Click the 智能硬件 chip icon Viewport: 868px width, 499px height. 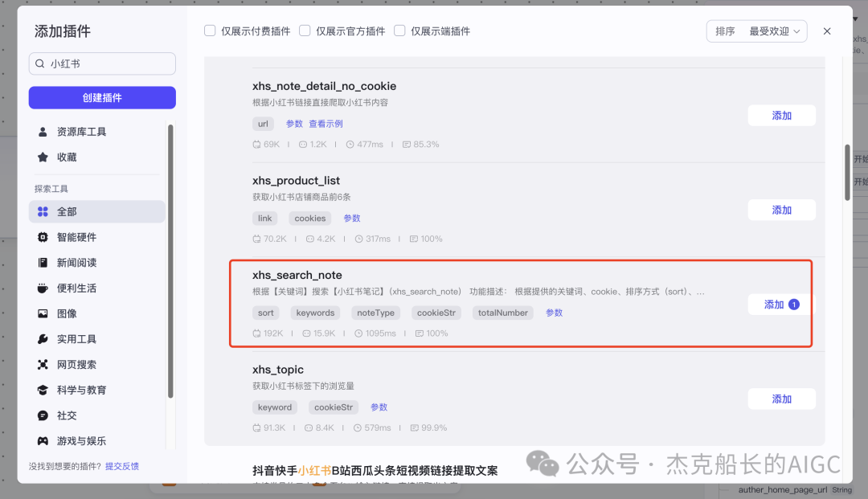point(43,237)
